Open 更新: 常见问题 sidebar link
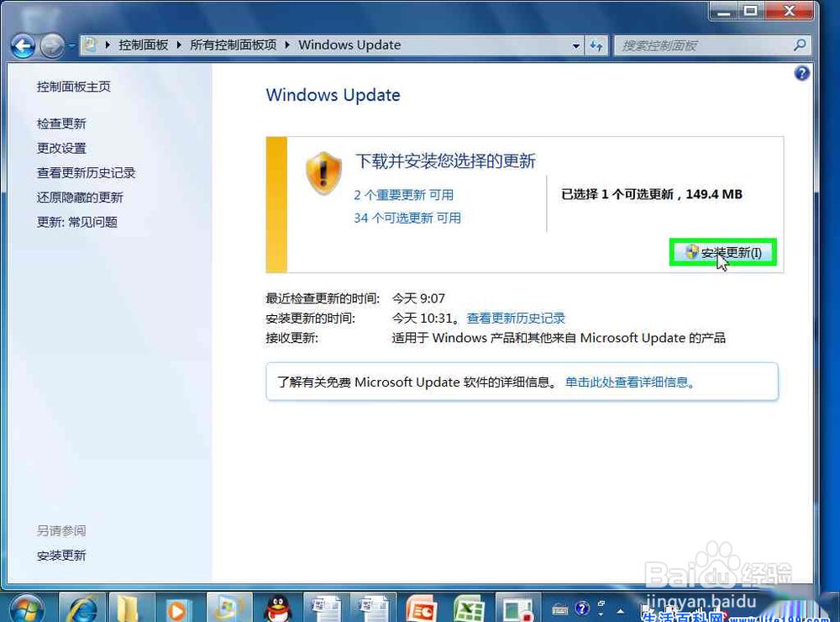Image resolution: width=840 pixels, height=622 pixels. pyautogui.click(x=76, y=222)
